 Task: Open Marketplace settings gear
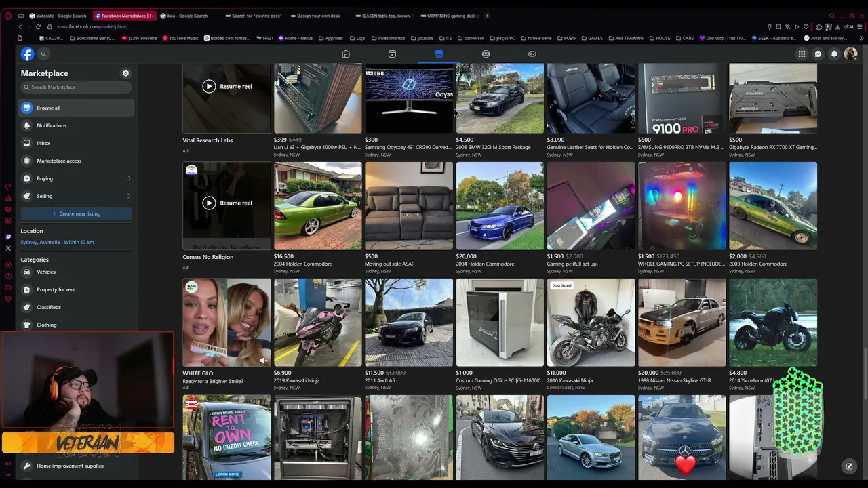tap(125, 73)
